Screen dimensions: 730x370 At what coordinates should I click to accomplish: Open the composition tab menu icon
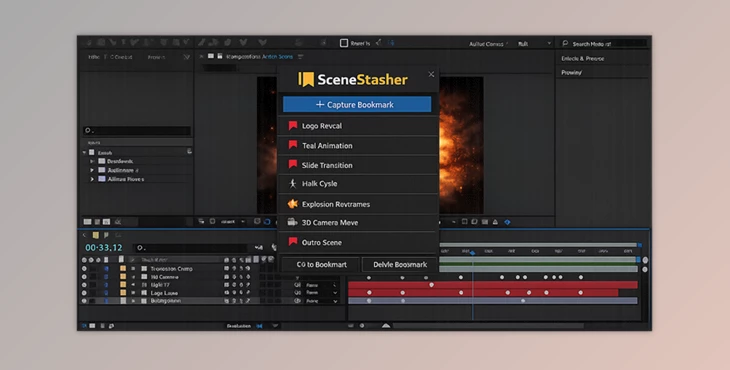pyautogui.click(x=300, y=56)
